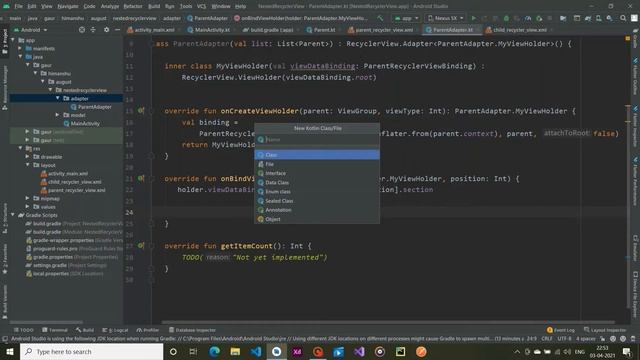The width and height of the screenshot is (640, 360).
Task: Open the File menu
Action: click(x=18, y=6)
